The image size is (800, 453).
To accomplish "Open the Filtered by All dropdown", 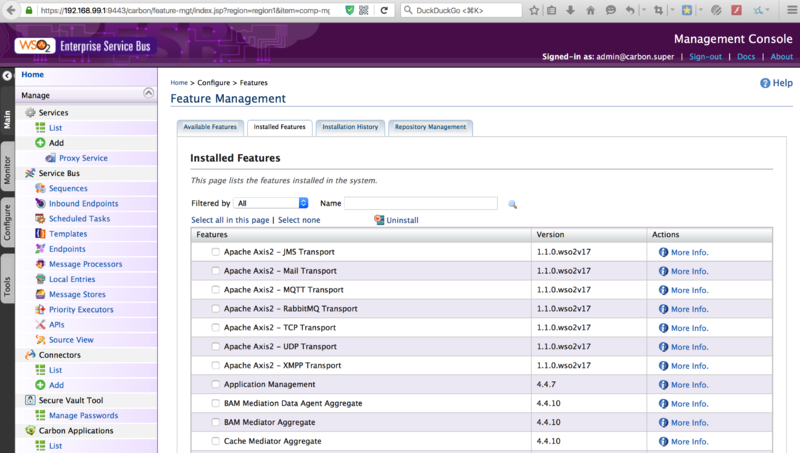I will (x=271, y=203).
